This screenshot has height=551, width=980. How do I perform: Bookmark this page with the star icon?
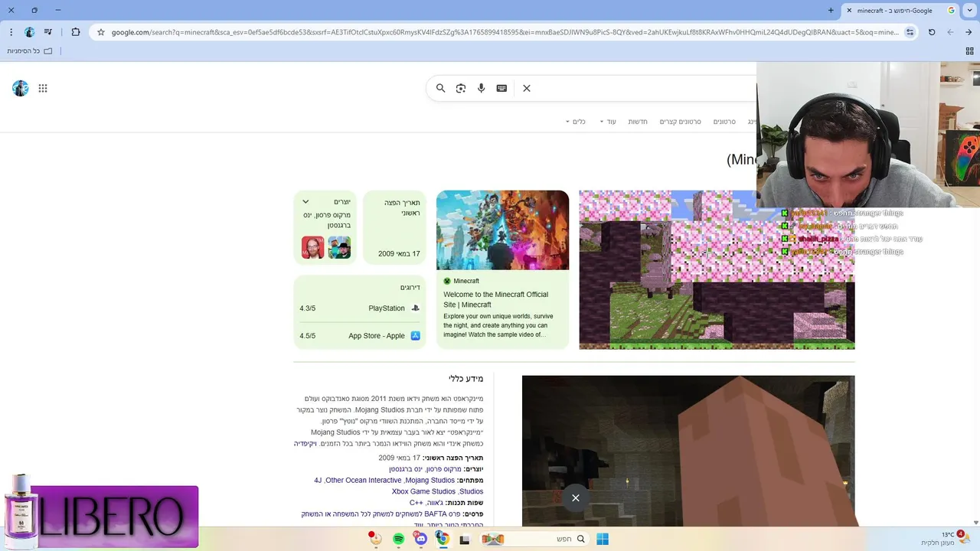[x=100, y=32]
